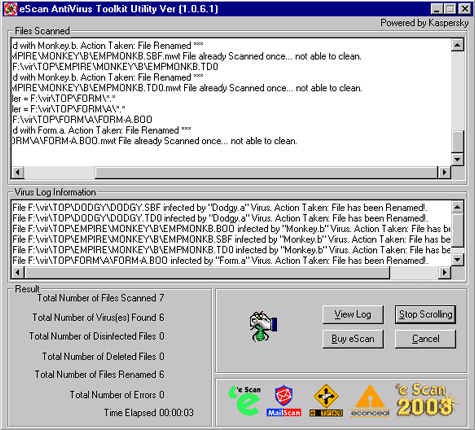Click the yellow diamond X-Spam logo icon
Image resolution: width=475 pixels, height=430 pixels.
[x=326, y=401]
